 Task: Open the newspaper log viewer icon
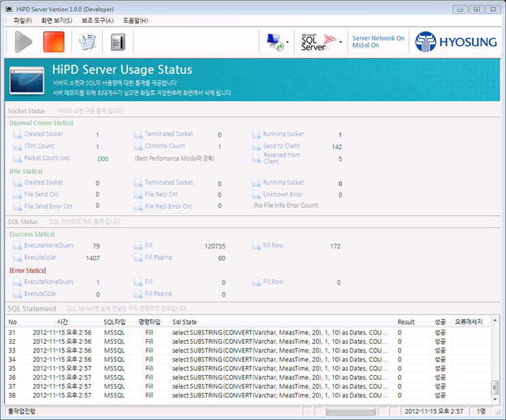point(87,42)
